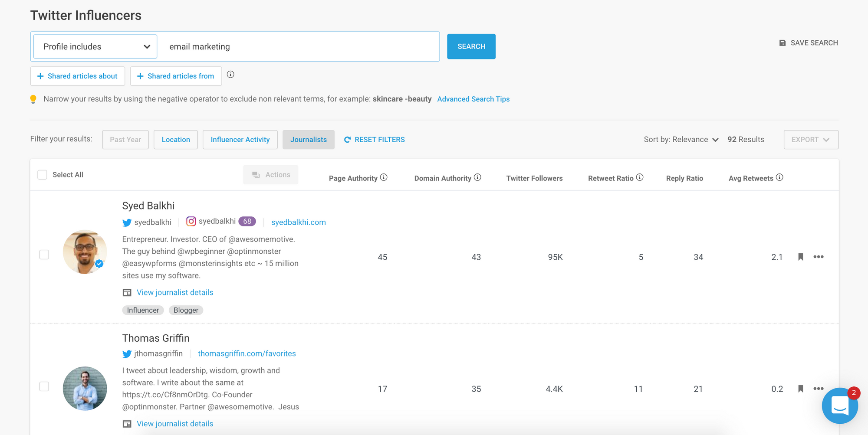Click the Domain Authority info icon
Viewport: 868px width, 435px height.
tap(477, 177)
